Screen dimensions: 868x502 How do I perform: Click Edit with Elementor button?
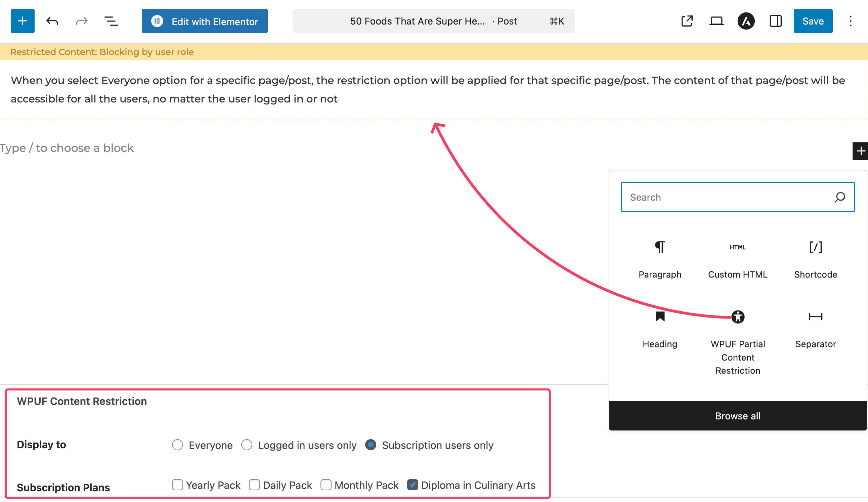click(x=205, y=21)
